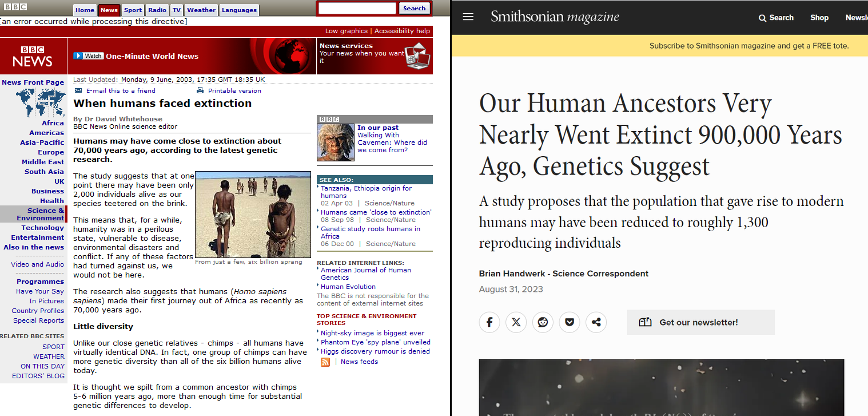Select the BBC News tab
The height and width of the screenshot is (416, 868).
click(109, 10)
